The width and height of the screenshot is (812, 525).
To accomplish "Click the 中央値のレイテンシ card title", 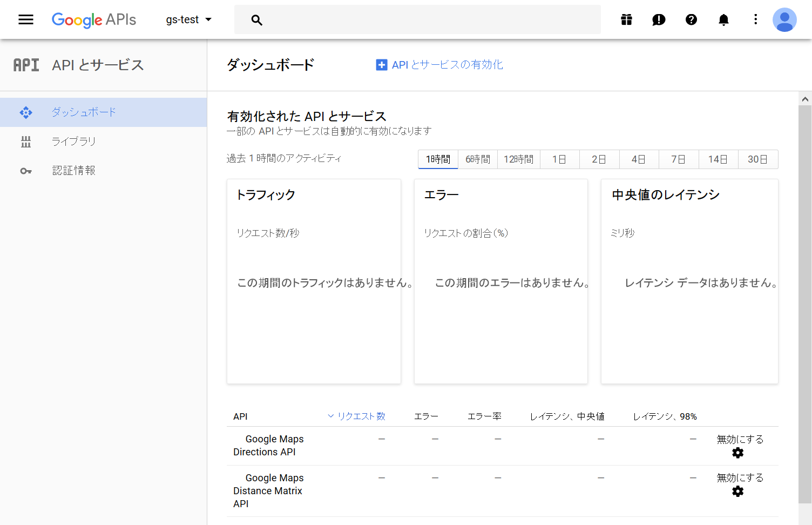I will [x=666, y=195].
